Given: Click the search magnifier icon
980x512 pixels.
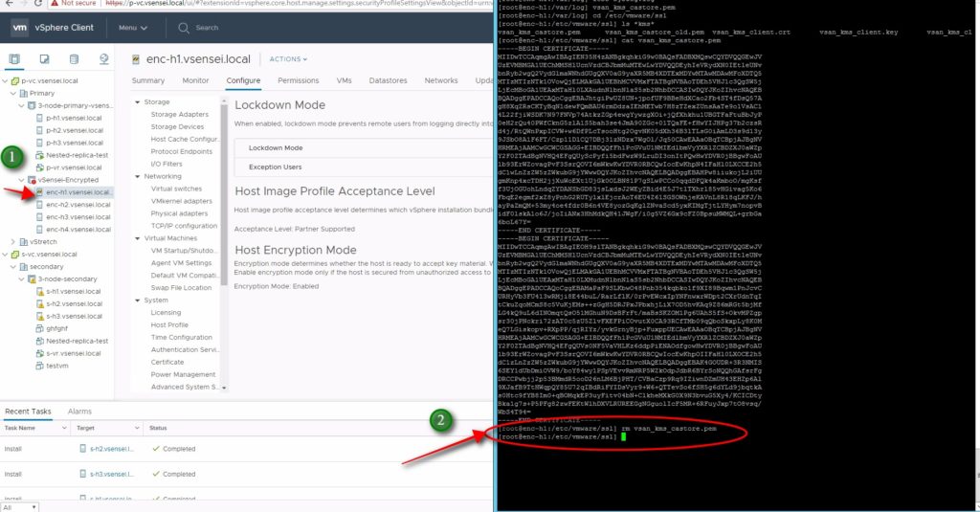Looking at the screenshot, I should pyautogui.click(x=184, y=28).
